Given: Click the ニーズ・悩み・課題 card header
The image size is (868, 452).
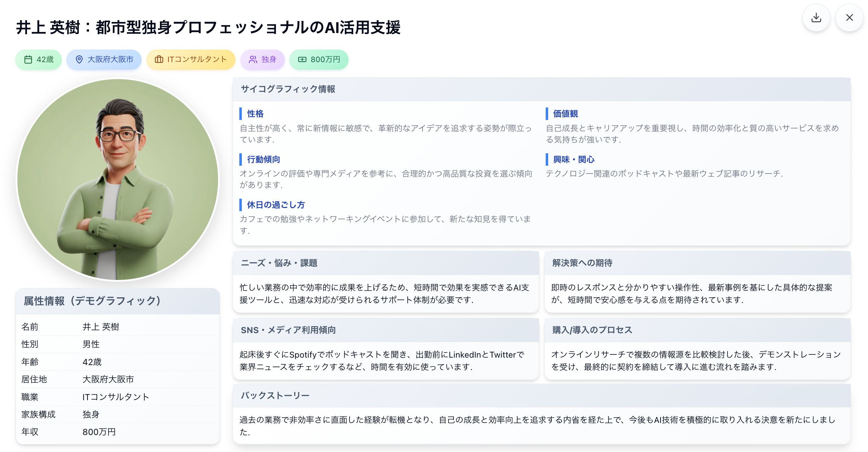Looking at the screenshot, I should click(x=279, y=263).
